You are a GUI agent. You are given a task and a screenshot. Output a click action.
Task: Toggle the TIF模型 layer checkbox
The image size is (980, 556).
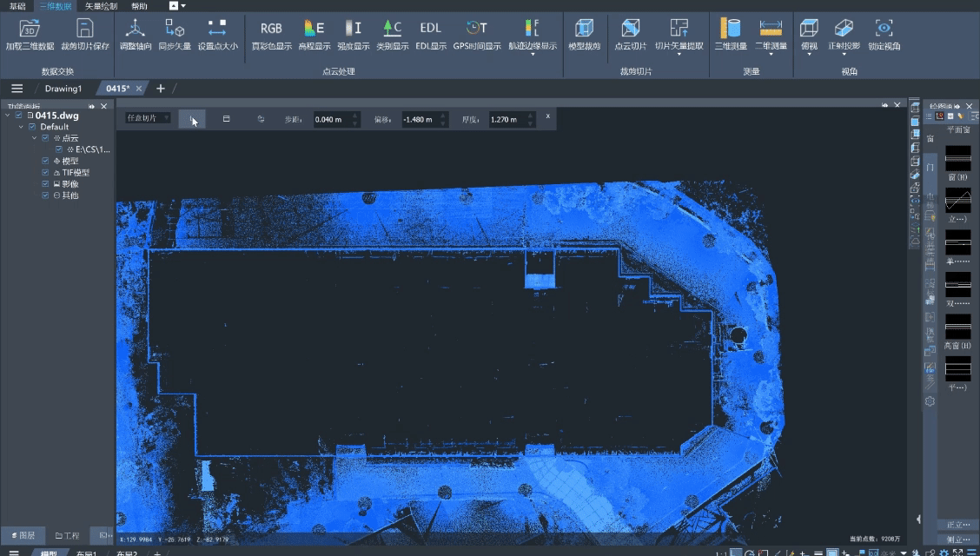click(46, 173)
